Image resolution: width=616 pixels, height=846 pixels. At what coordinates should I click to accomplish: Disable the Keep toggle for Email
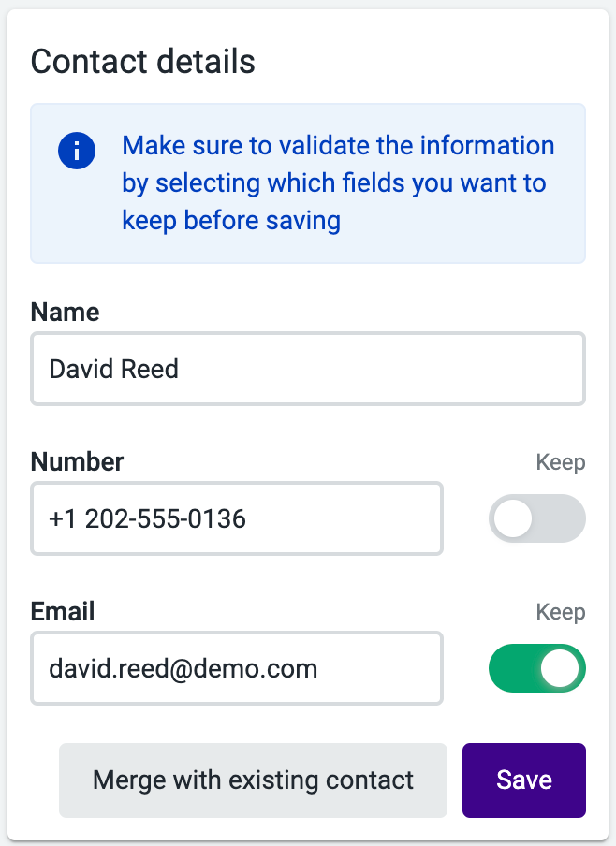tap(537, 668)
